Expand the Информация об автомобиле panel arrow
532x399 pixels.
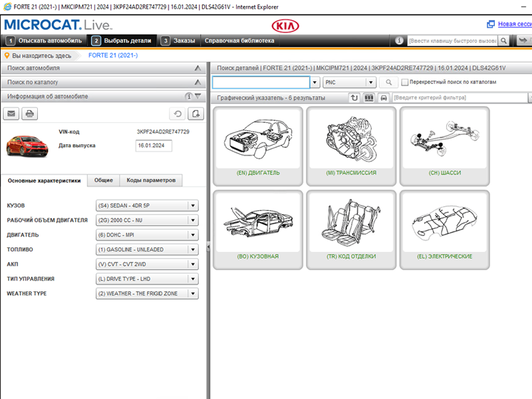click(198, 96)
